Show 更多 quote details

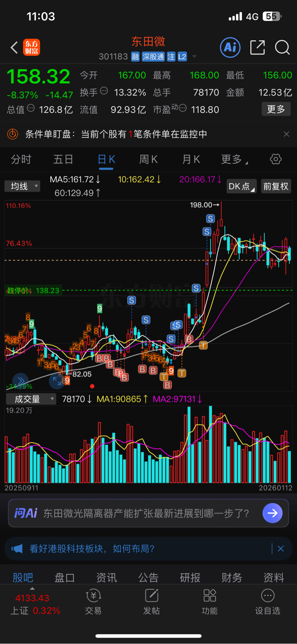[276, 109]
